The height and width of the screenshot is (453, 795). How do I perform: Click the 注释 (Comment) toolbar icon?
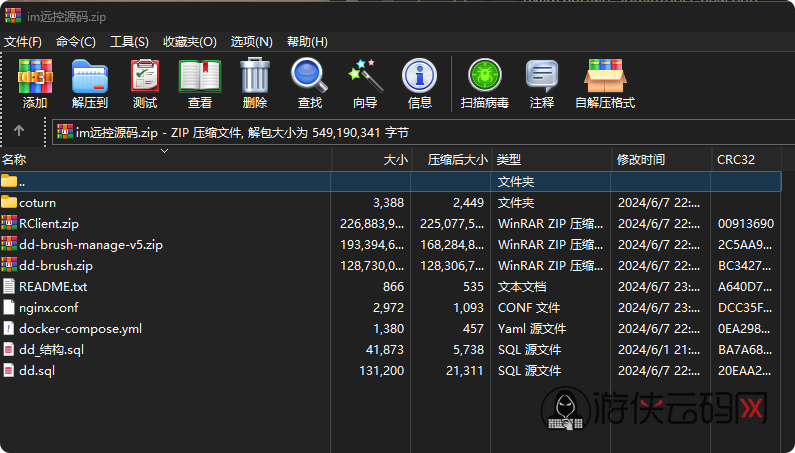542,83
